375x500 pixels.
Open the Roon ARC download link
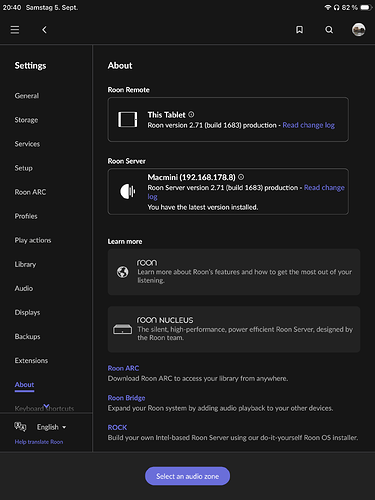click(x=123, y=368)
